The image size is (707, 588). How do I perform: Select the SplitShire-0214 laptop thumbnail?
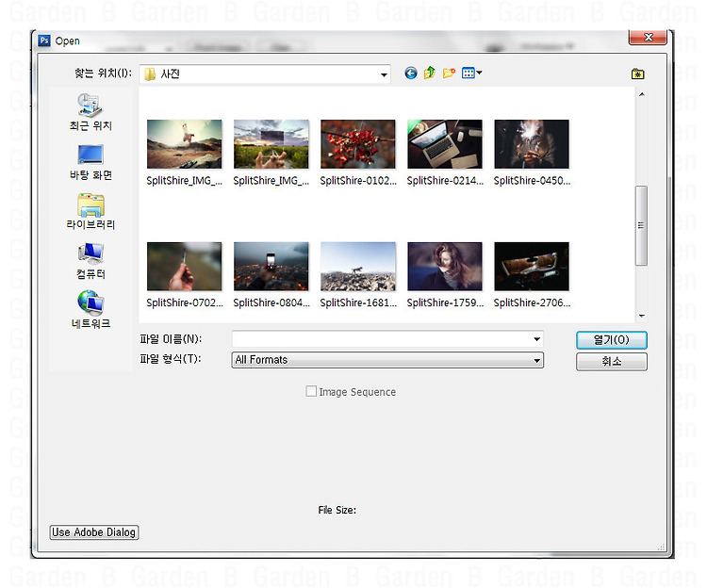point(445,144)
